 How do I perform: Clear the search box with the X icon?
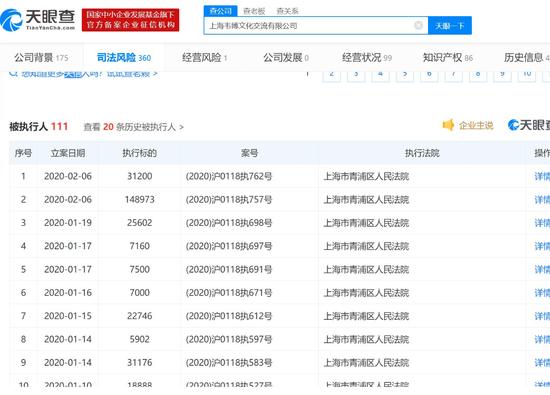(418, 25)
